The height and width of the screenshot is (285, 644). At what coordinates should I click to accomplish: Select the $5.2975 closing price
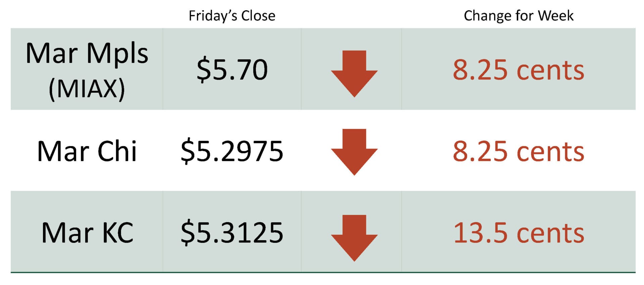[232, 151]
